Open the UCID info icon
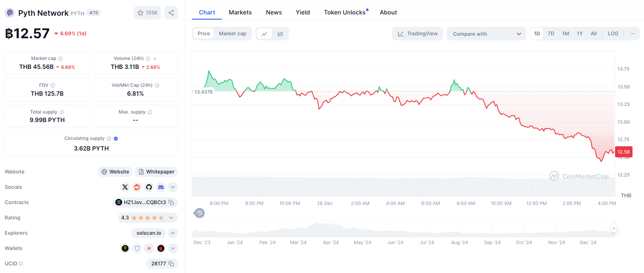Image resolution: width=644 pixels, height=273 pixels. (21, 264)
